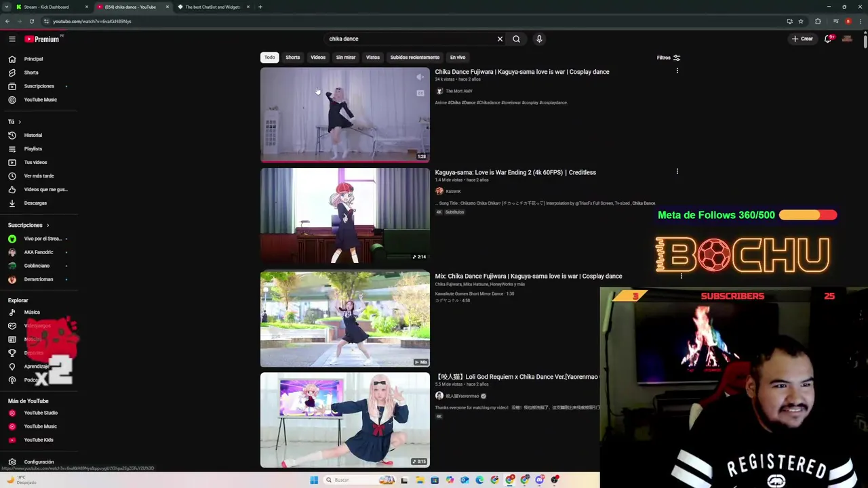The width and height of the screenshot is (868, 488).
Task: Open the Vivo por el Stream channel
Action: click(42, 239)
